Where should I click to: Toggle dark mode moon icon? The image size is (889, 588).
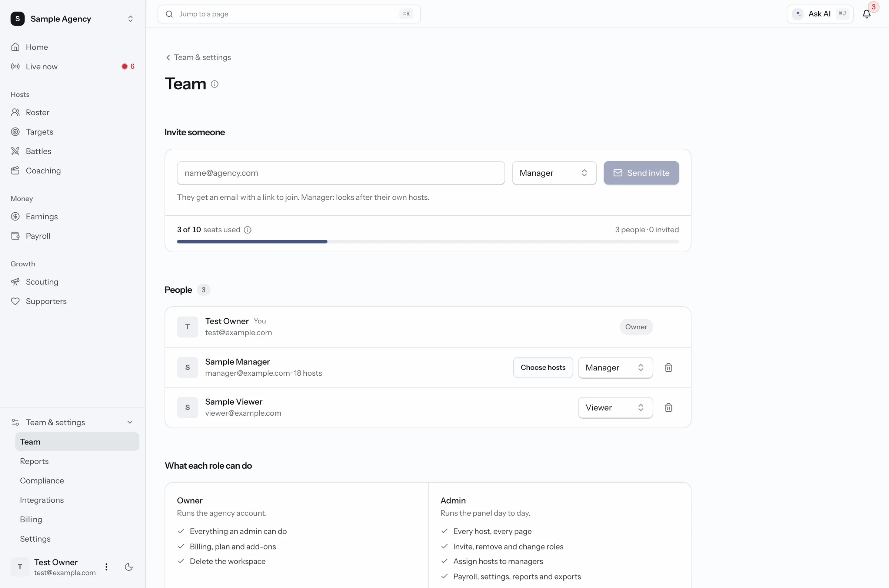pos(129,567)
